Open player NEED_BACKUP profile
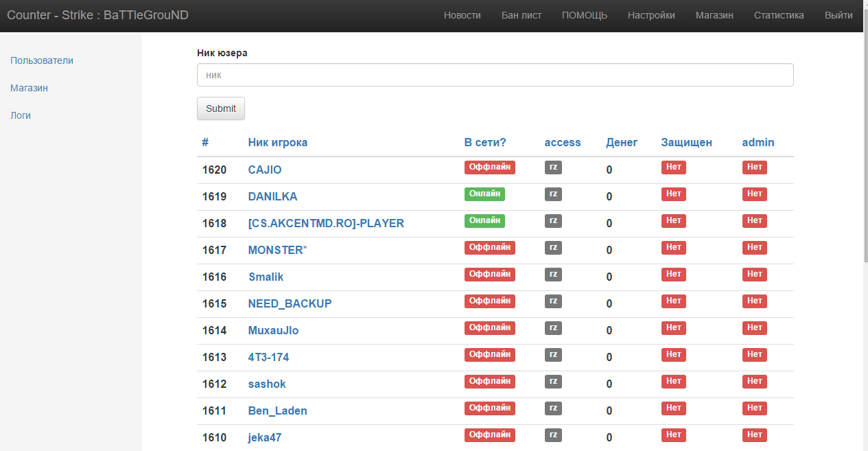 290,303
